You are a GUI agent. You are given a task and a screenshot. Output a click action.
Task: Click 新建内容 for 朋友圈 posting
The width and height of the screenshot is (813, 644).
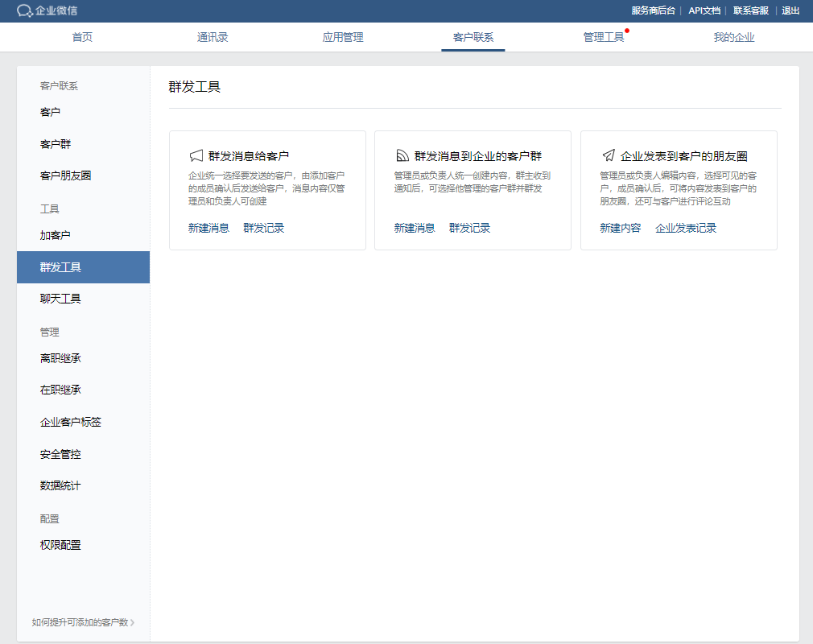click(x=620, y=228)
